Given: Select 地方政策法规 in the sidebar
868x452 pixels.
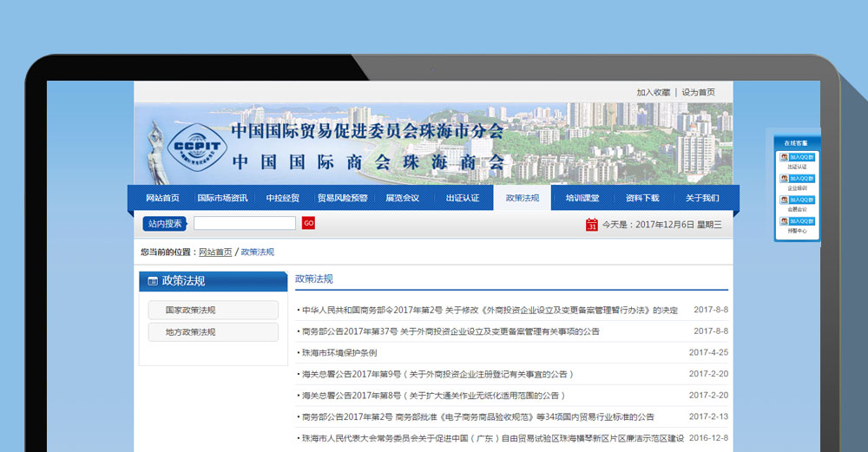Looking at the screenshot, I should tap(214, 332).
